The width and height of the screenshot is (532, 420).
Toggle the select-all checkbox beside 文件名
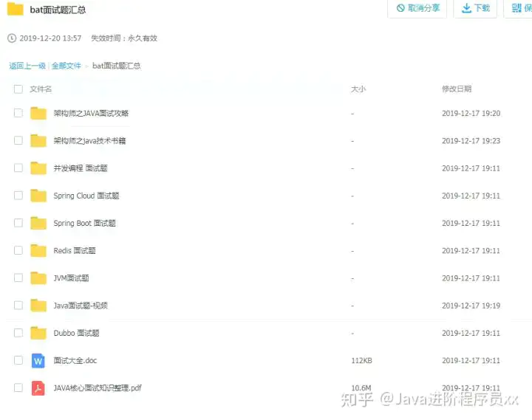tap(18, 89)
